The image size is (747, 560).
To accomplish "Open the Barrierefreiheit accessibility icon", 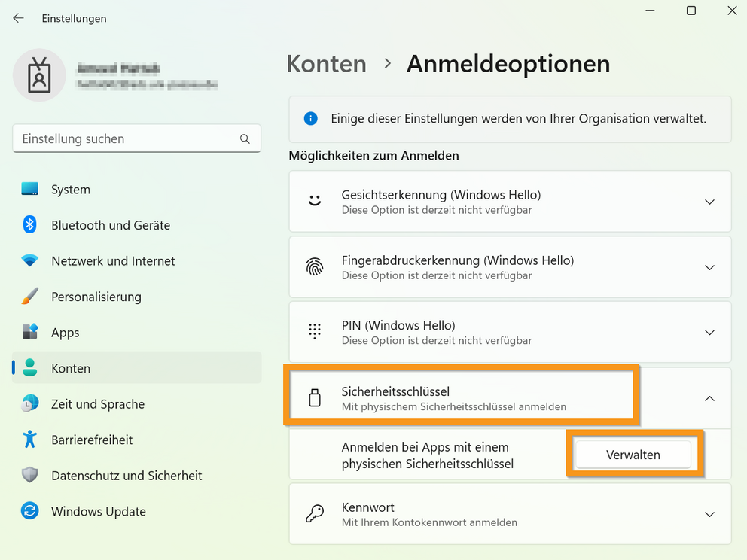I will pos(30,440).
